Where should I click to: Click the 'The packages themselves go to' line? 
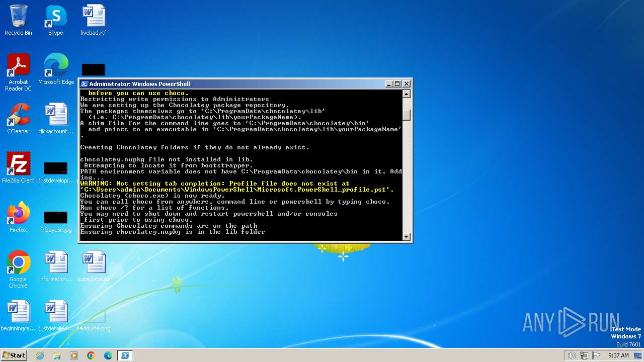click(203, 111)
